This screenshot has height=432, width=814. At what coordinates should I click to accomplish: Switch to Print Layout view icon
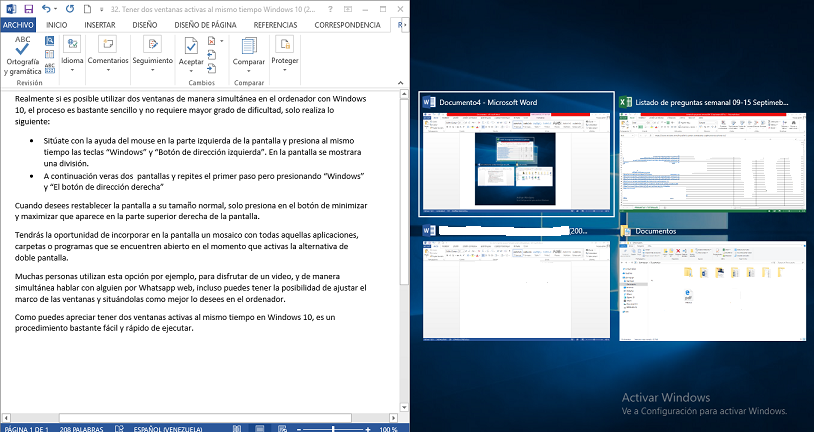click(x=260, y=428)
